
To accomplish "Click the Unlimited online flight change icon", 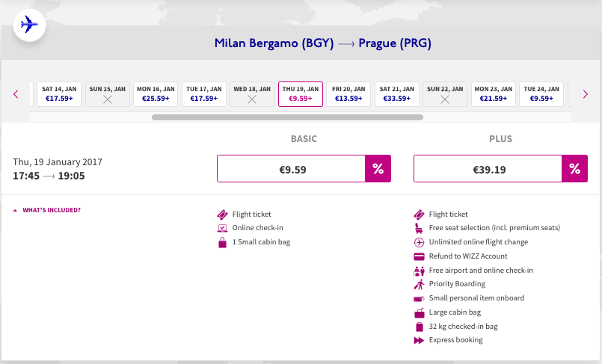I will coord(420,242).
